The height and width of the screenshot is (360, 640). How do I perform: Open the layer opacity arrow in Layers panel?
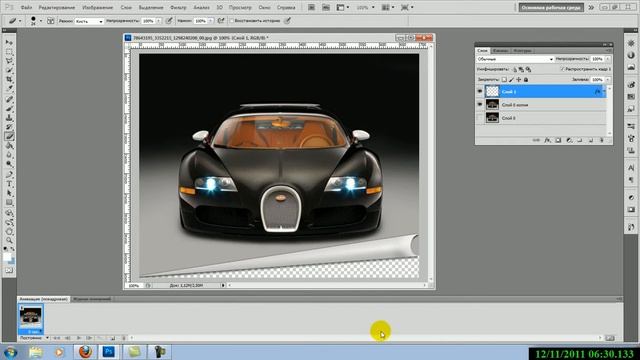tap(608, 59)
